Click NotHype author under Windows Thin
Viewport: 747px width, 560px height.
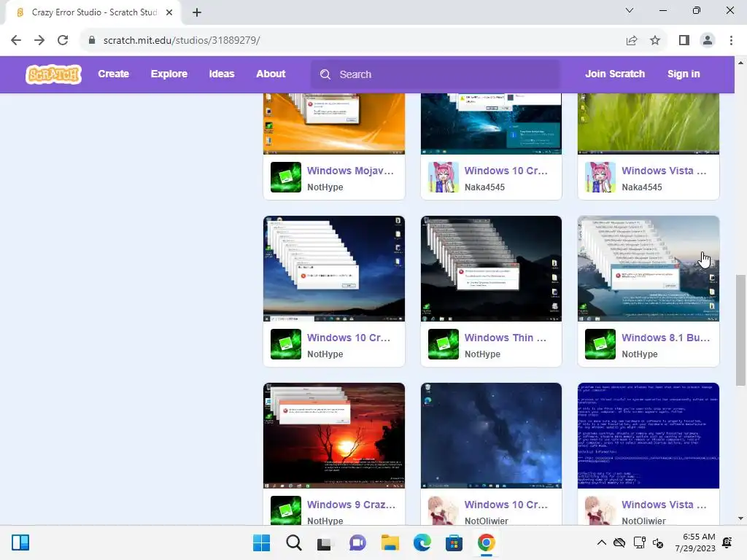pyautogui.click(x=482, y=354)
